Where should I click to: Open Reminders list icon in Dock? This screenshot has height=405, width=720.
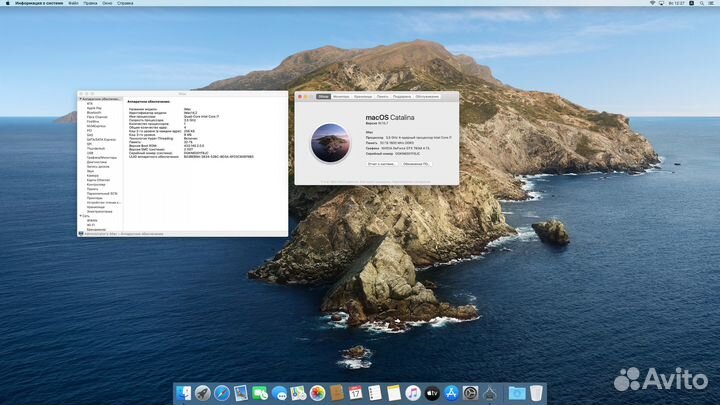pos(375,393)
